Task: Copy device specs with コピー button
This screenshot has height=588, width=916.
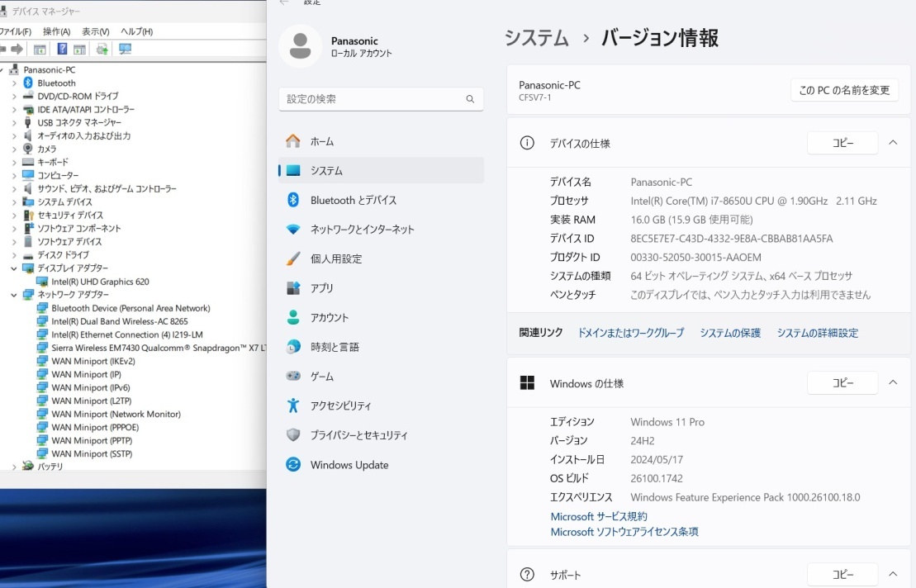Action: coord(842,143)
